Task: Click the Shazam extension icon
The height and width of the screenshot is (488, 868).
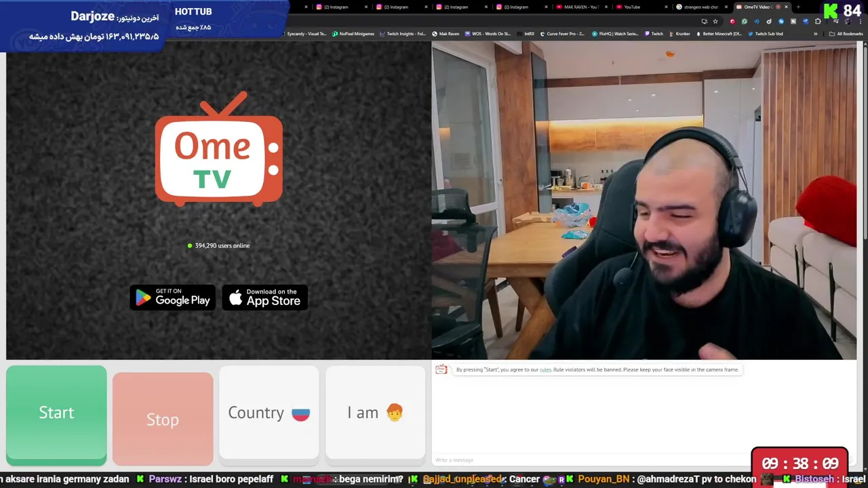Action: click(x=781, y=21)
